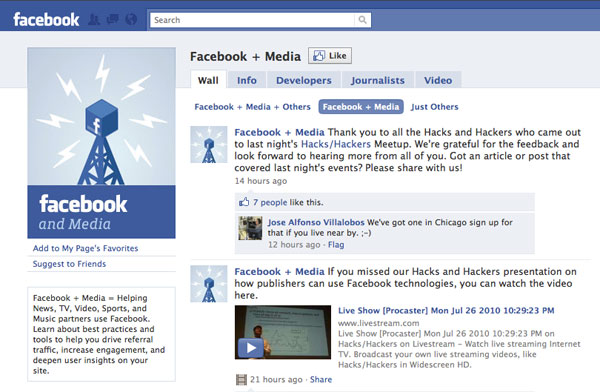Play the Live Show video thumbnail

283,332
